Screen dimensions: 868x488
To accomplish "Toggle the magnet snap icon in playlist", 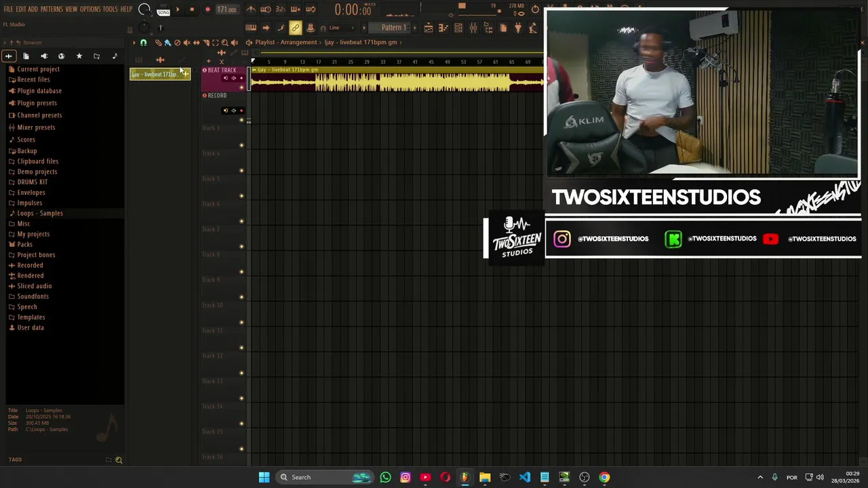I will pos(143,43).
